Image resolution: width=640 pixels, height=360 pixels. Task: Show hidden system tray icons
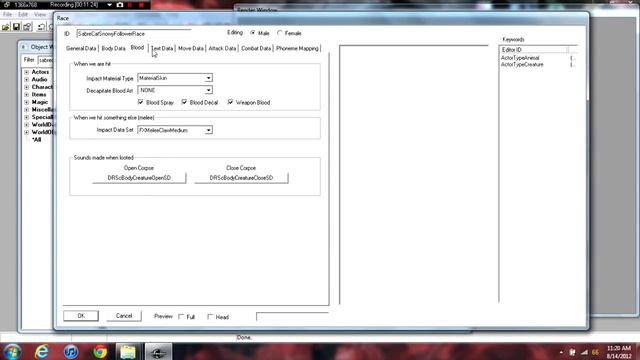tap(561, 352)
